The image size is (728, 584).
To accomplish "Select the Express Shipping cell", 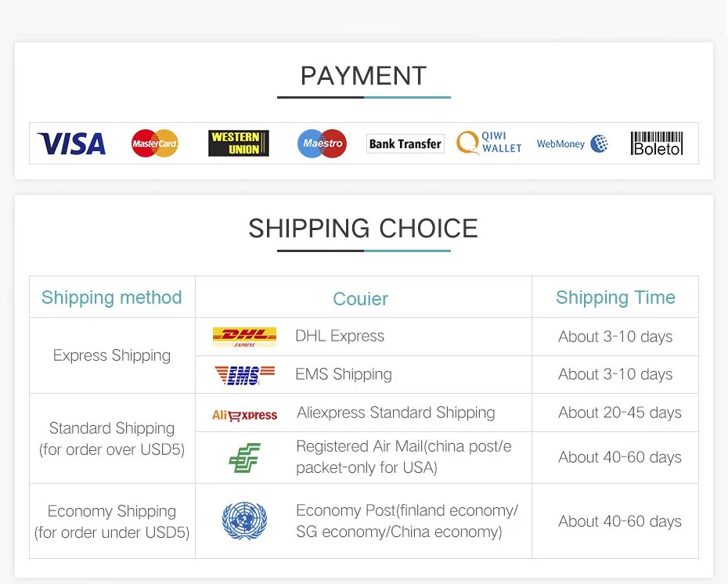I will point(112,355).
